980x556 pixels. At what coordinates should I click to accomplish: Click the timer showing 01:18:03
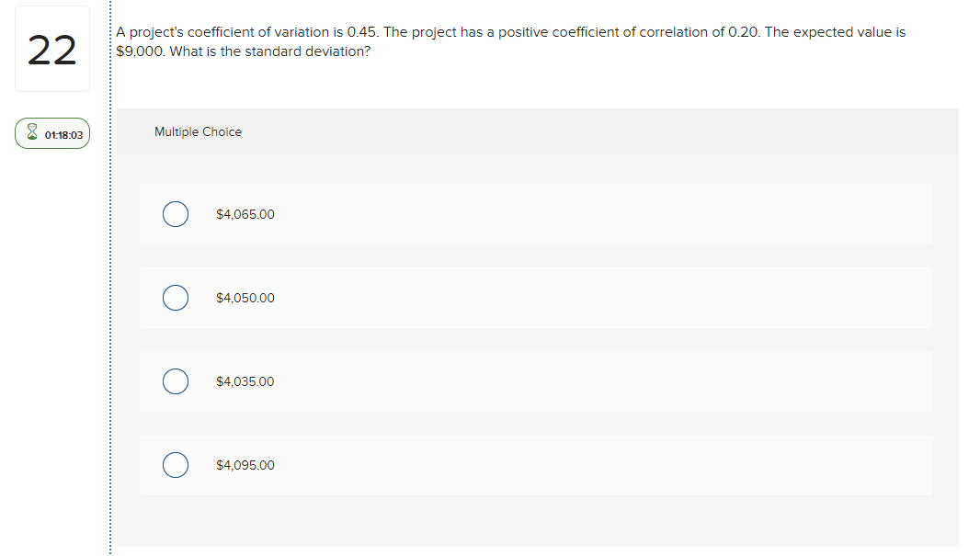62,132
